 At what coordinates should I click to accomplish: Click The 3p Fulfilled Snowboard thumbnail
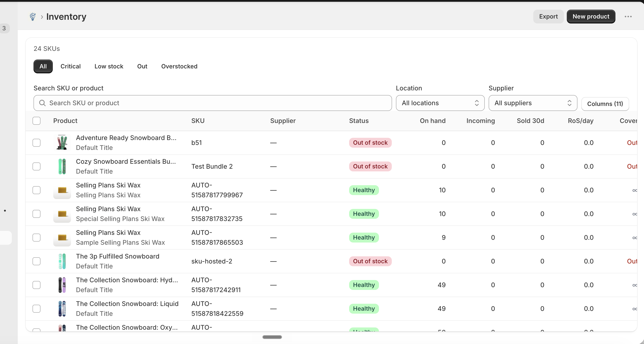point(62,261)
